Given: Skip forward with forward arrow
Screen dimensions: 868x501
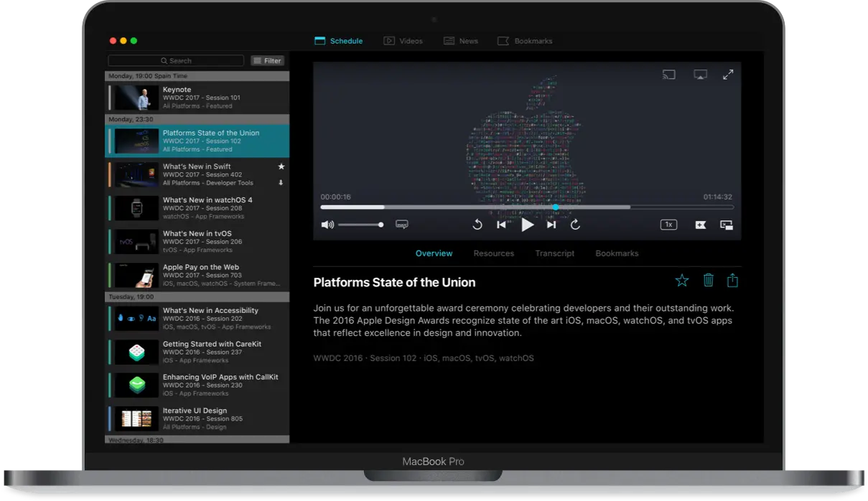Looking at the screenshot, I should 575,225.
